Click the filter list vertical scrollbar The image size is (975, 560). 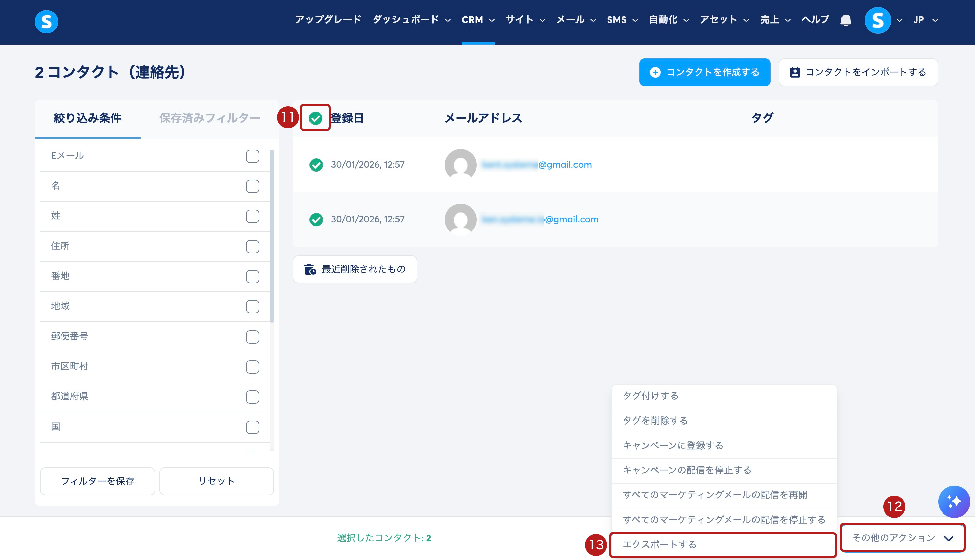pyautogui.click(x=272, y=237)
